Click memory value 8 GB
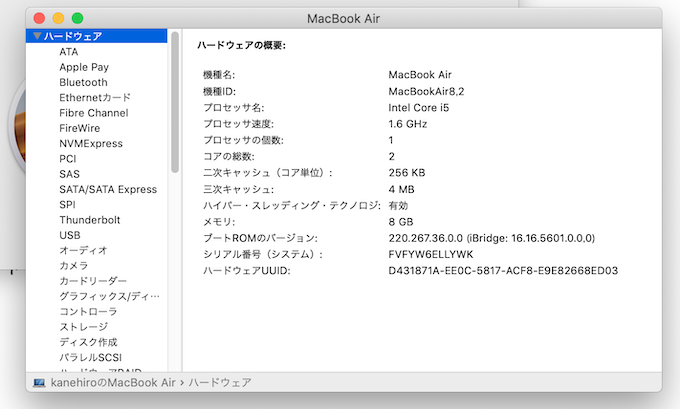 401,222
